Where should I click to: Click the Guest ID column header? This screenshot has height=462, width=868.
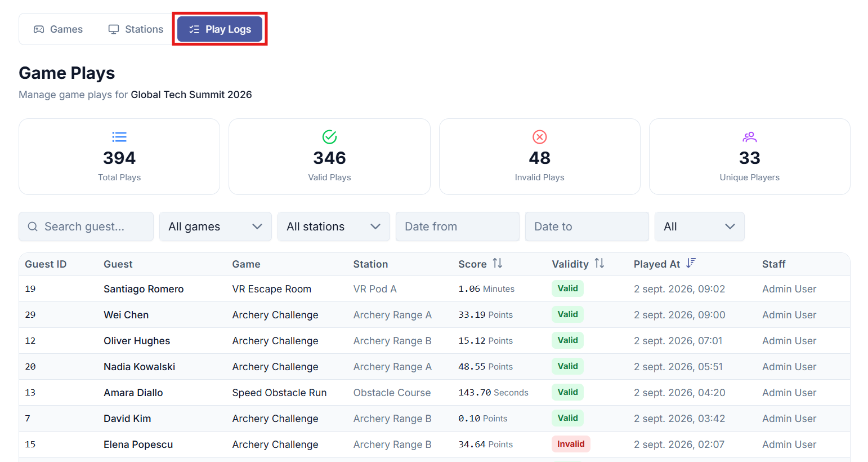coord(46,264)
